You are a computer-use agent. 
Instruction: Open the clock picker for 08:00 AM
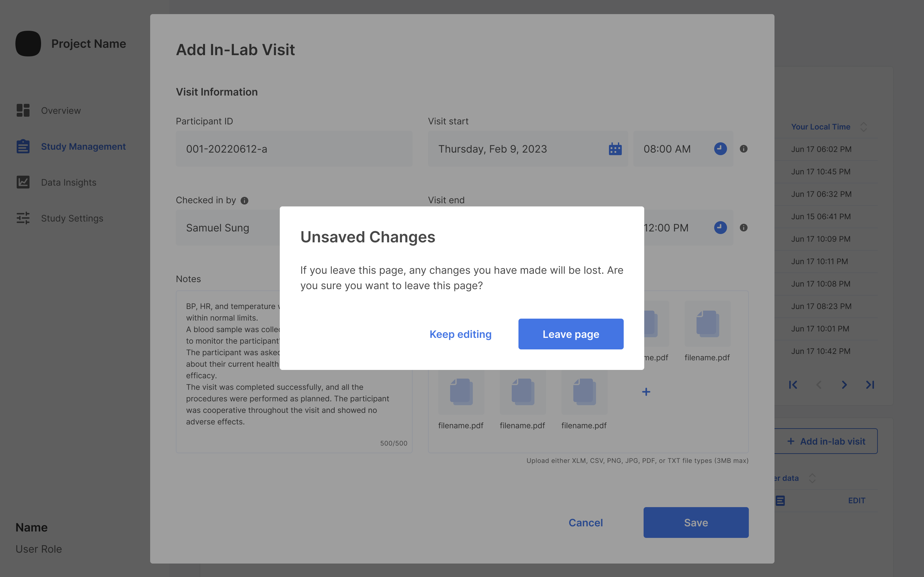click(x=720, y=149)
